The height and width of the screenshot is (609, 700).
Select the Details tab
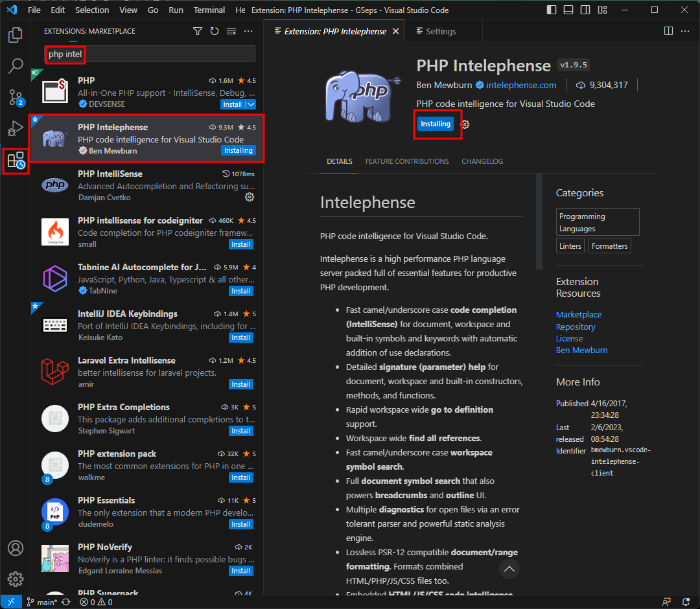point(339,161)
